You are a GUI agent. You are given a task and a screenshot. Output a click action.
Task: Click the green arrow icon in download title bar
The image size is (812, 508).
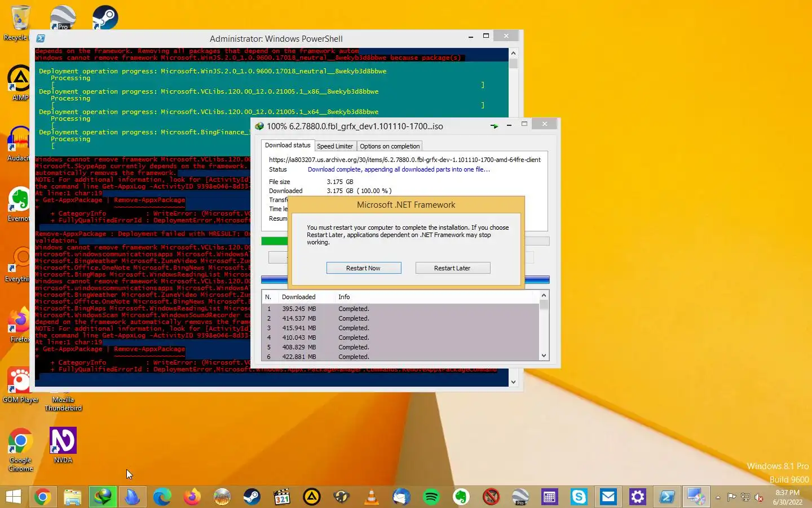(x=494, y=126)
